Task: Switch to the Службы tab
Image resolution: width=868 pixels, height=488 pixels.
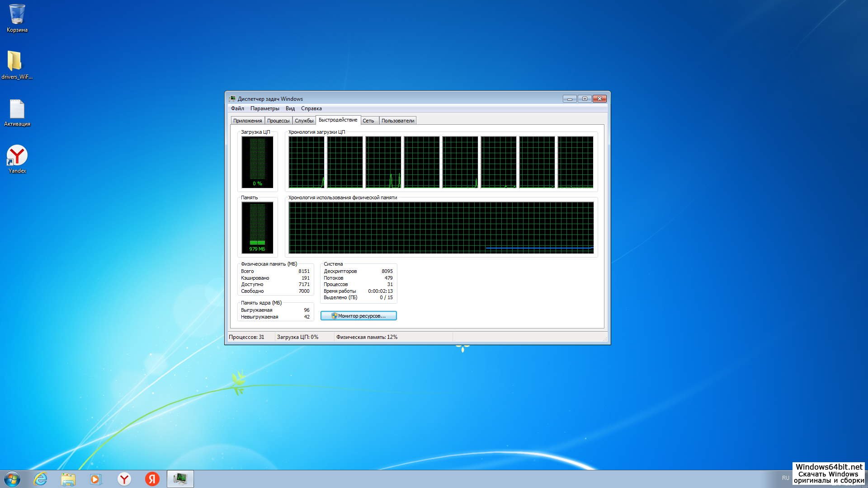Action: click(x=304, y=121)
